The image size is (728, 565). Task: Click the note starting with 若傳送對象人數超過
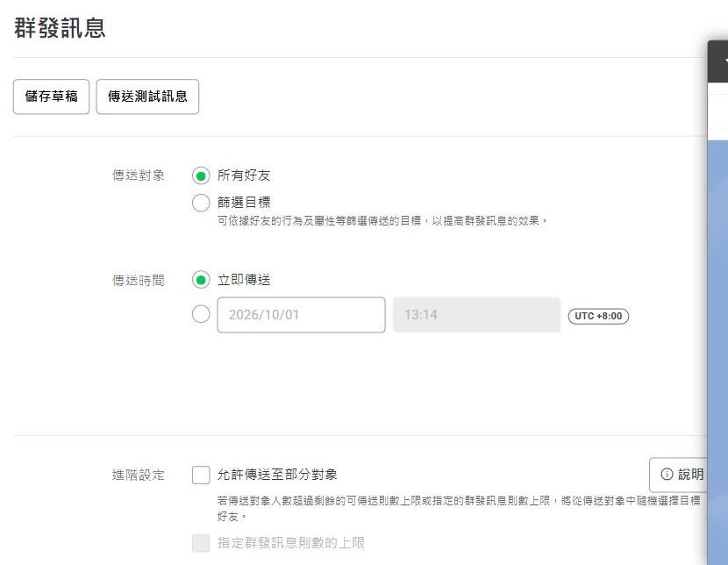[459, 508]
